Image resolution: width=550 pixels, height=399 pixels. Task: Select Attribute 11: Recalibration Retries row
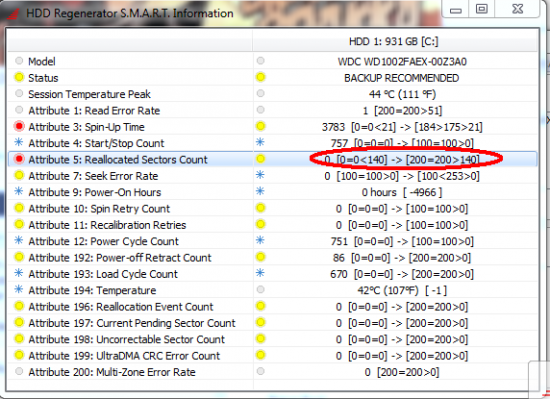[x=273, y=225]
